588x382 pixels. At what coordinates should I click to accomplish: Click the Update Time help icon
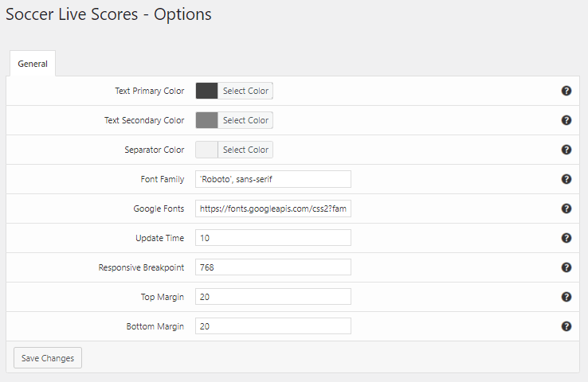(x=566, y=238)
